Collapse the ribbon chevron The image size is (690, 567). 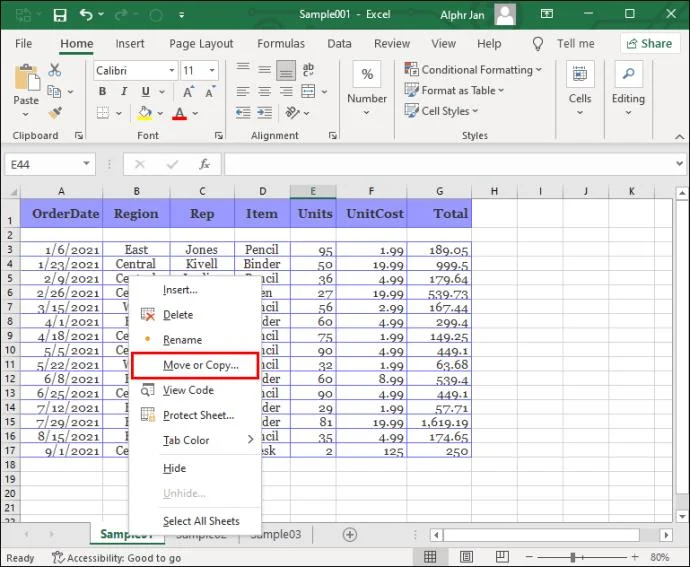[x=679, y=137]
